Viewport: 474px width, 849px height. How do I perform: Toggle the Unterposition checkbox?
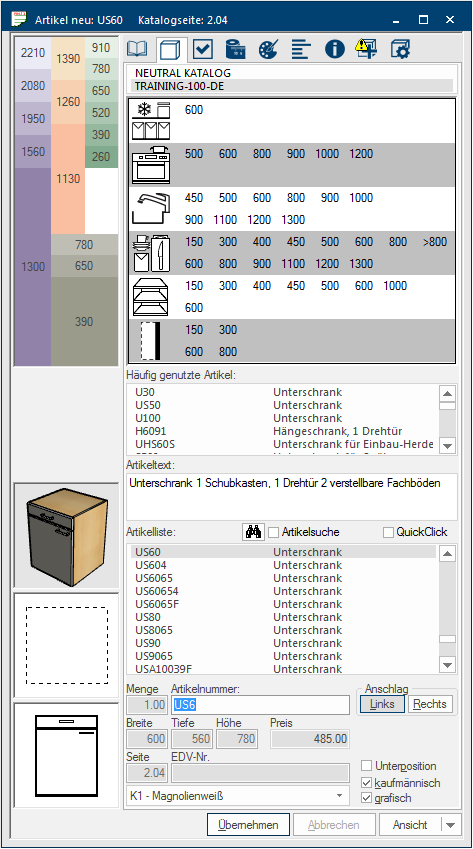(x=367, y=766)
